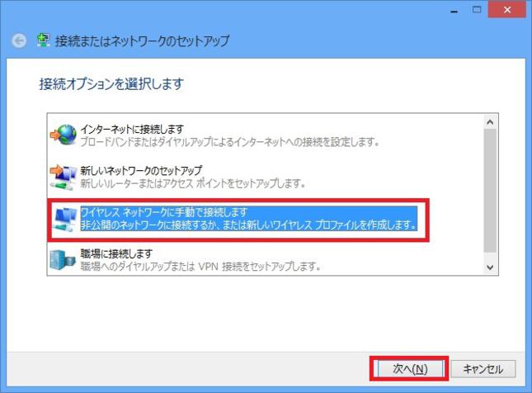Screen dimensions: 532x393
Task: Click the VPN connection setup description text
Action: [200, 265]
